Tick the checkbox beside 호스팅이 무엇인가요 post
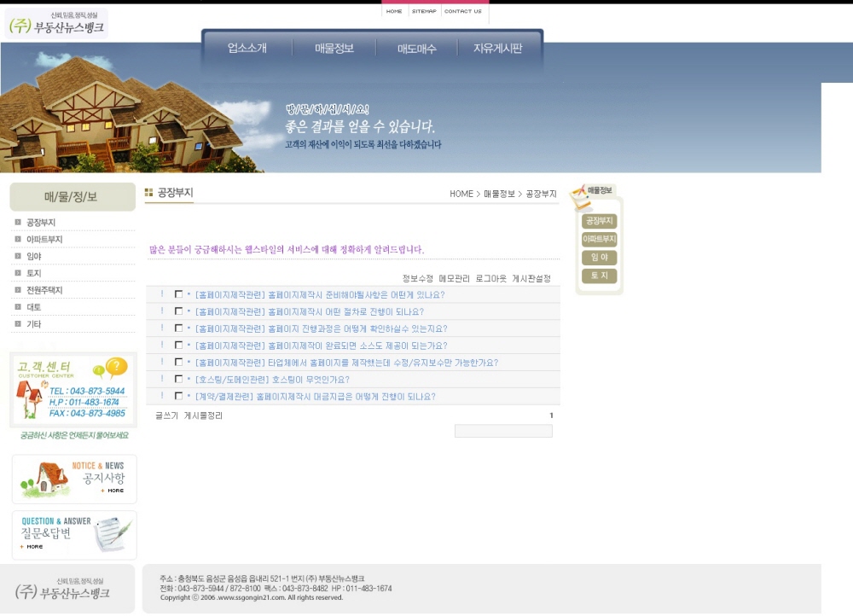The image size is (853, 616). 178,379
